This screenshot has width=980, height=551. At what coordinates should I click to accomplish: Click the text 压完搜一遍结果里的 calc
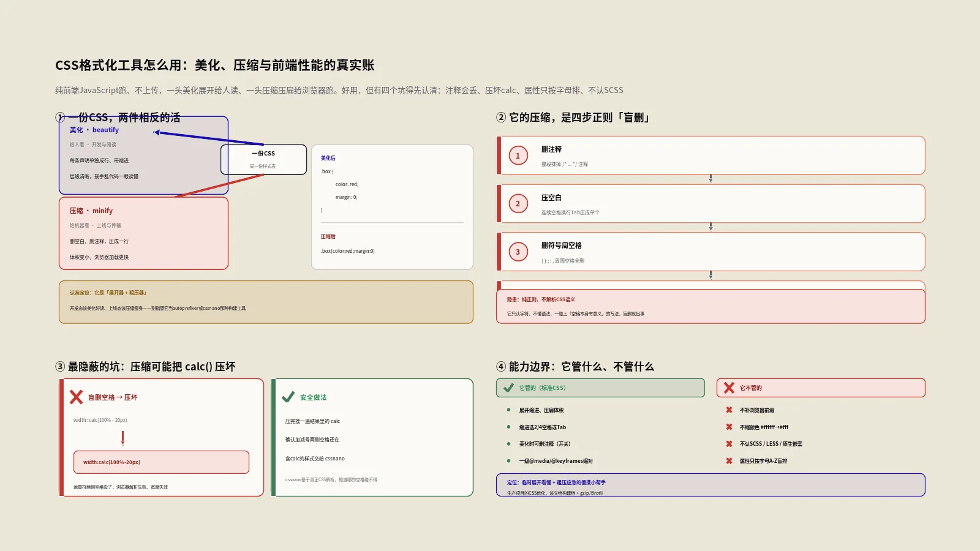[x=312, y=421]
